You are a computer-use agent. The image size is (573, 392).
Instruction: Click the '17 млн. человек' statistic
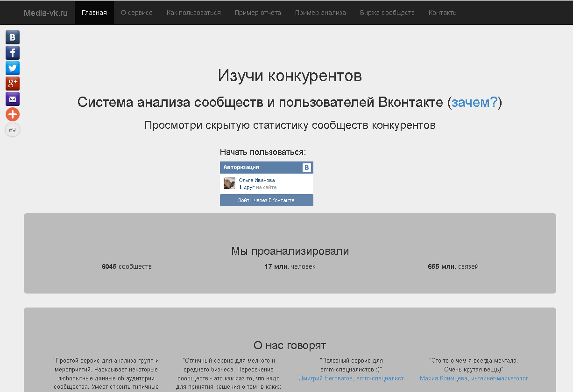click(290, 267)
